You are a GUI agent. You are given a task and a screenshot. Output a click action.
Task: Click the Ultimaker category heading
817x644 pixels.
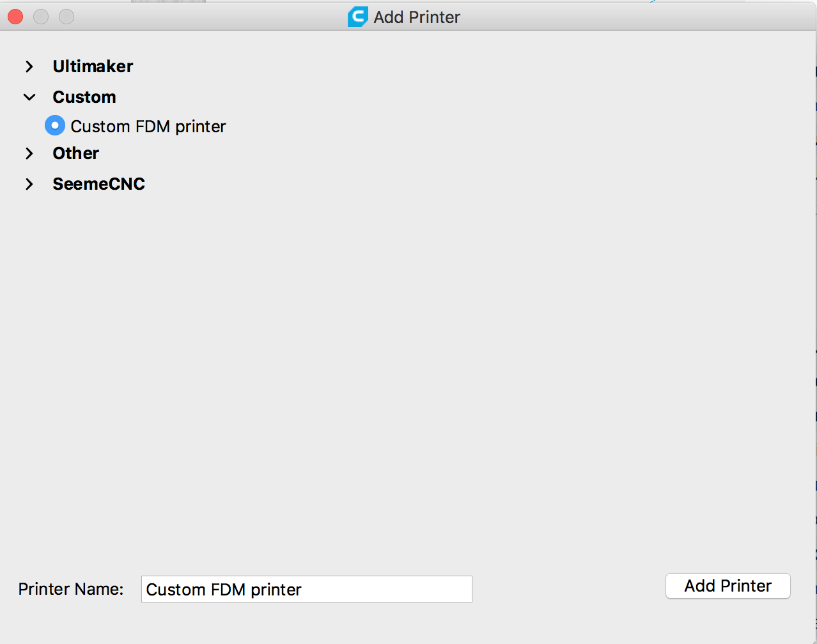click(93, 66)
